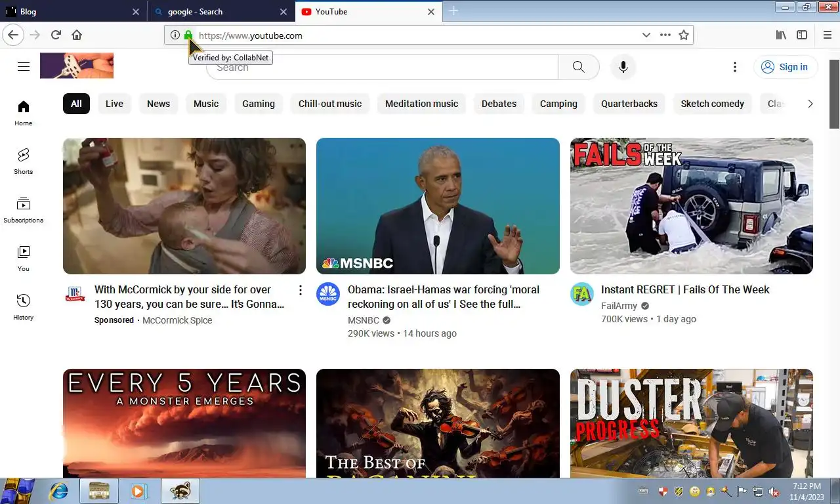
Task: Open the YouTube guide hamburger menu
Action: click(x=24, y=66)
